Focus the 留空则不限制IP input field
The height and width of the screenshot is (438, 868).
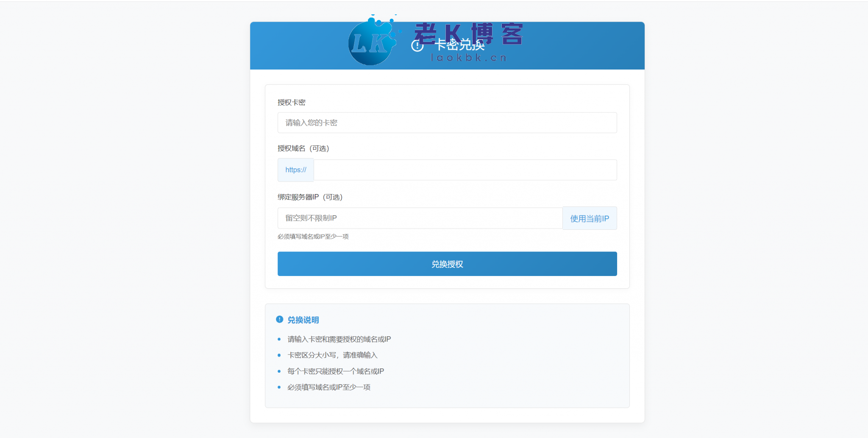[420, 218]
